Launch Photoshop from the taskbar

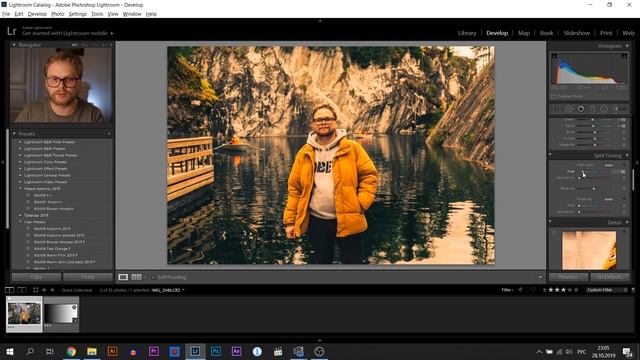[x=216, y=351]
